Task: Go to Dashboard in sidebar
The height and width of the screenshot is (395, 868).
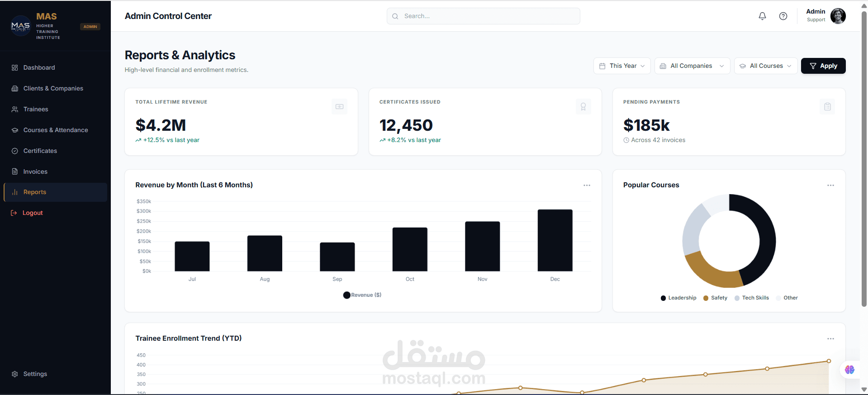Action: pos(55,67)
